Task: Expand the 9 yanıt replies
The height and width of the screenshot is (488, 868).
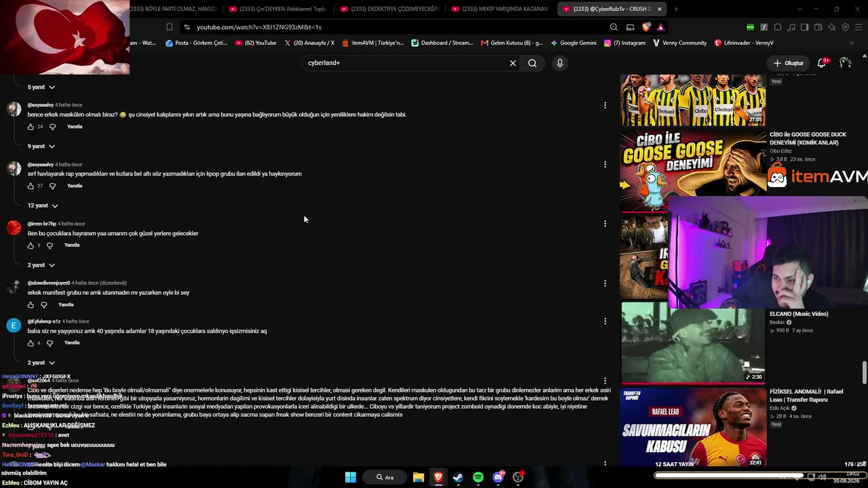Action: tap(41, 146)
